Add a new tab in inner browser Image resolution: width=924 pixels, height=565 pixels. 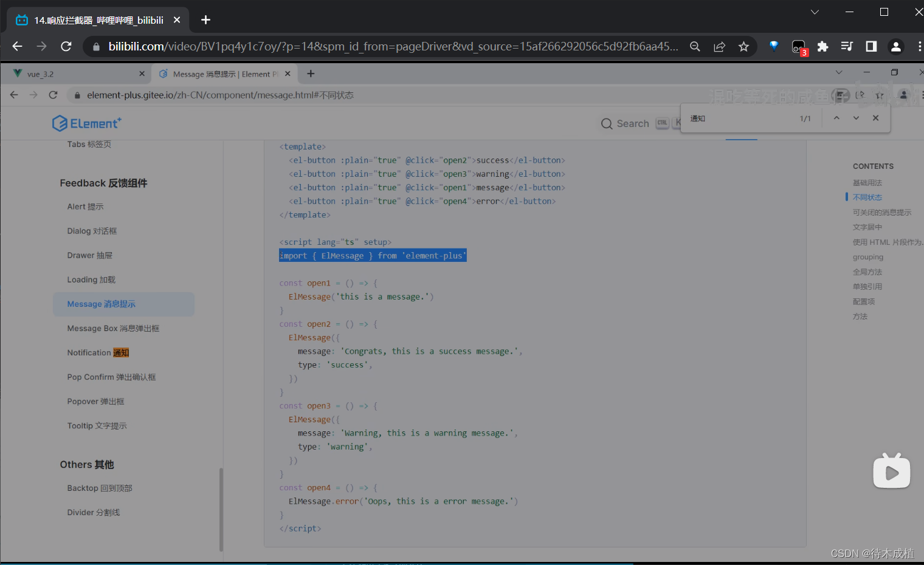(311, 74)
